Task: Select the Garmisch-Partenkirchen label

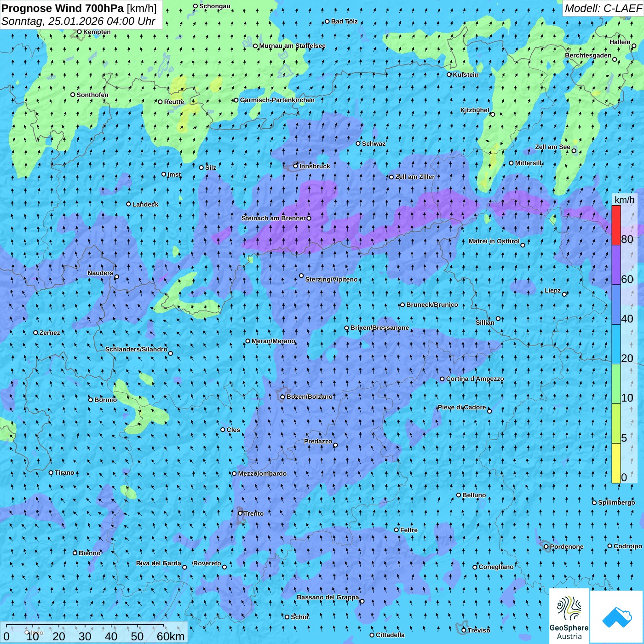Action: [x=277, y=100]
